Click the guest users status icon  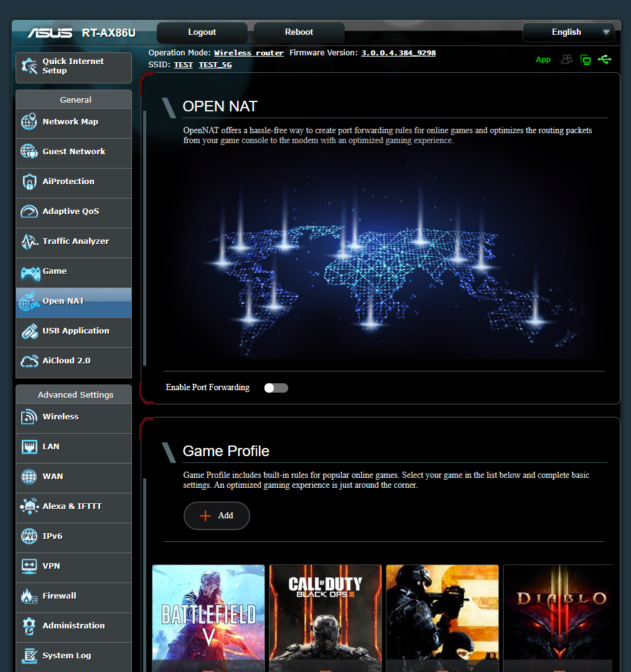click(x=567, y=59)
